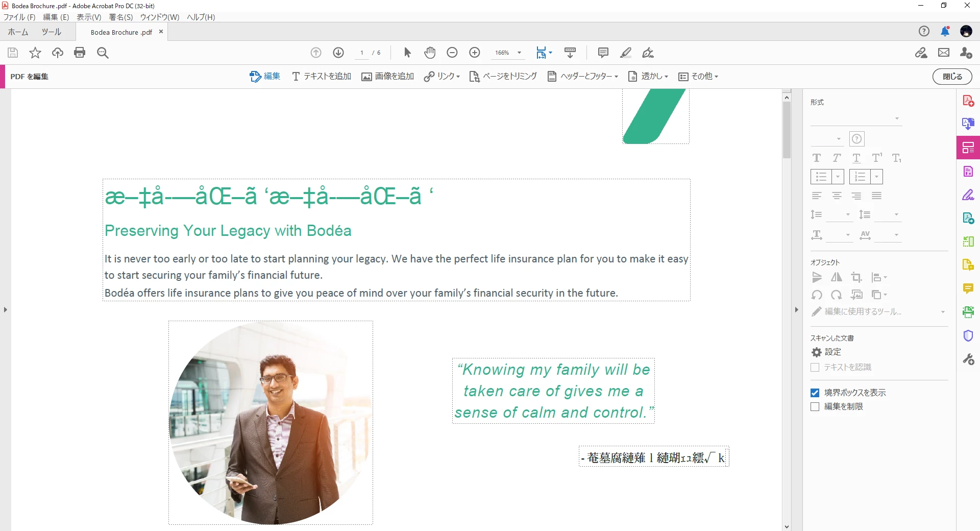Open the find text magnifier
Viewport: 980px width, 531px height.
pyautogui.click(x=103, y=53)
